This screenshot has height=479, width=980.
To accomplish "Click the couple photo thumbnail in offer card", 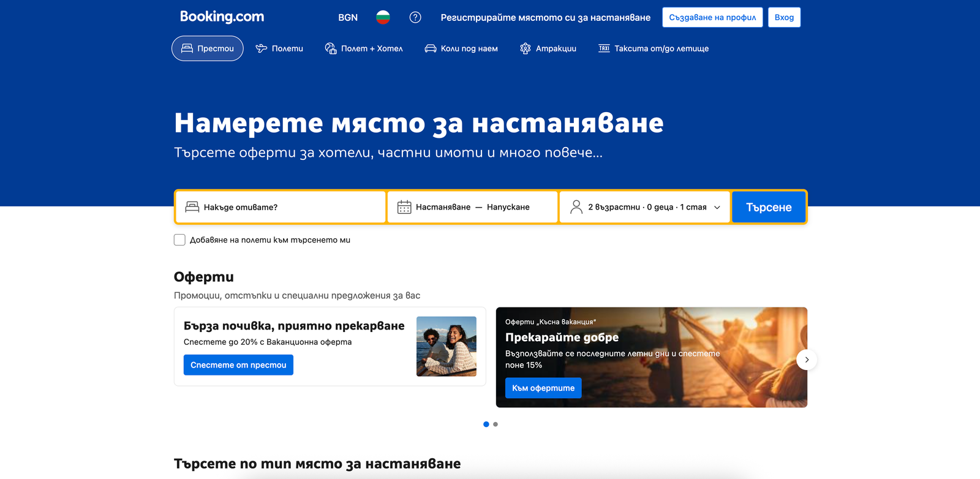I will click(447, 346).
